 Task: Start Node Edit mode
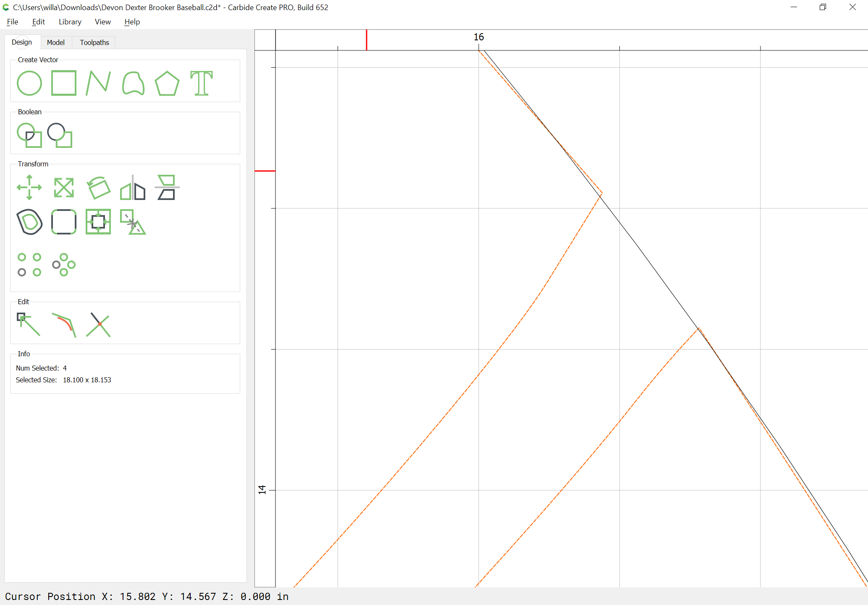[x=29, y=324]
